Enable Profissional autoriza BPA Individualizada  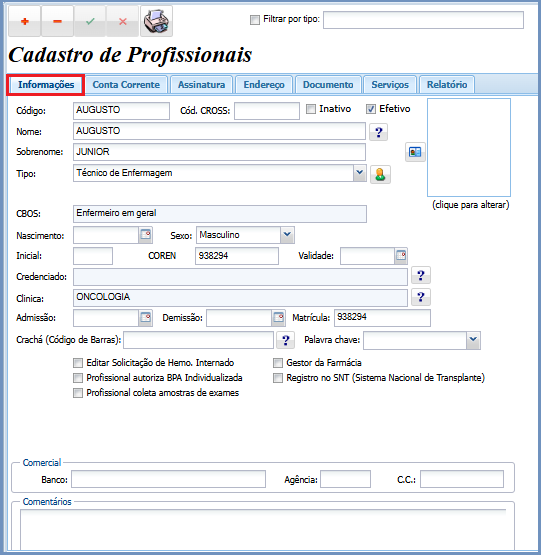click(78, 379)
